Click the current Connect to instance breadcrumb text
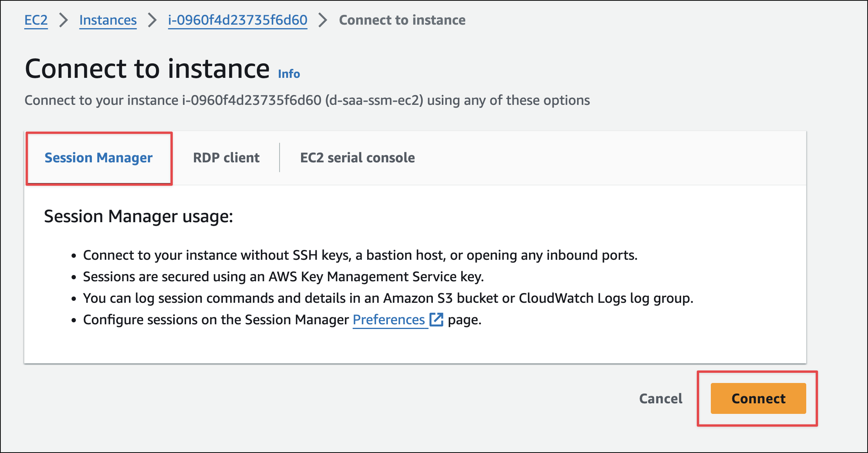The width and height of the screenshot is (868, 453). point(402,20)
